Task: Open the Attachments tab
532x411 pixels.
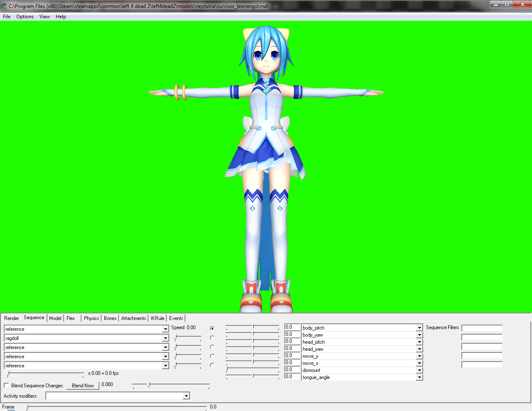Action: [x=134, y=318]
